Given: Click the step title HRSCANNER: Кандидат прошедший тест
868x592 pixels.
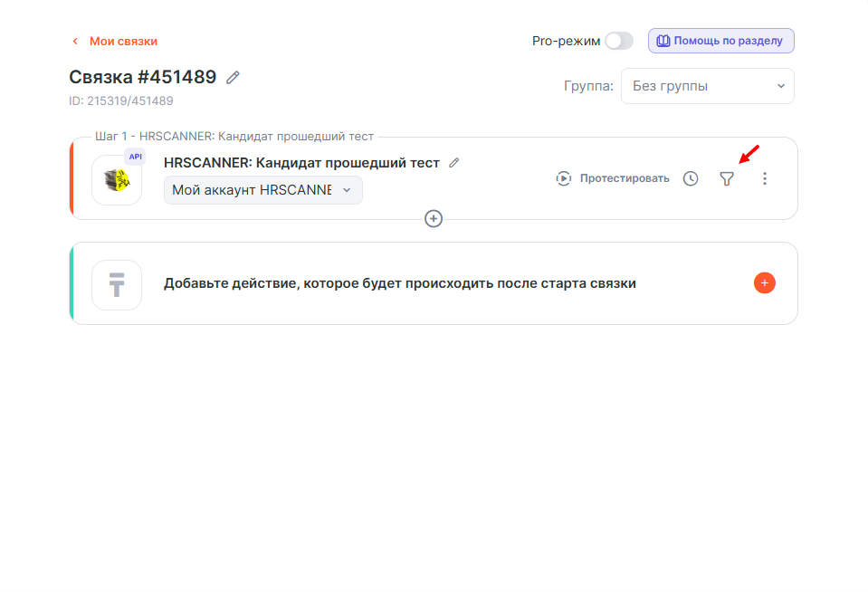Looking at the screenshot, I should [301, 163].
